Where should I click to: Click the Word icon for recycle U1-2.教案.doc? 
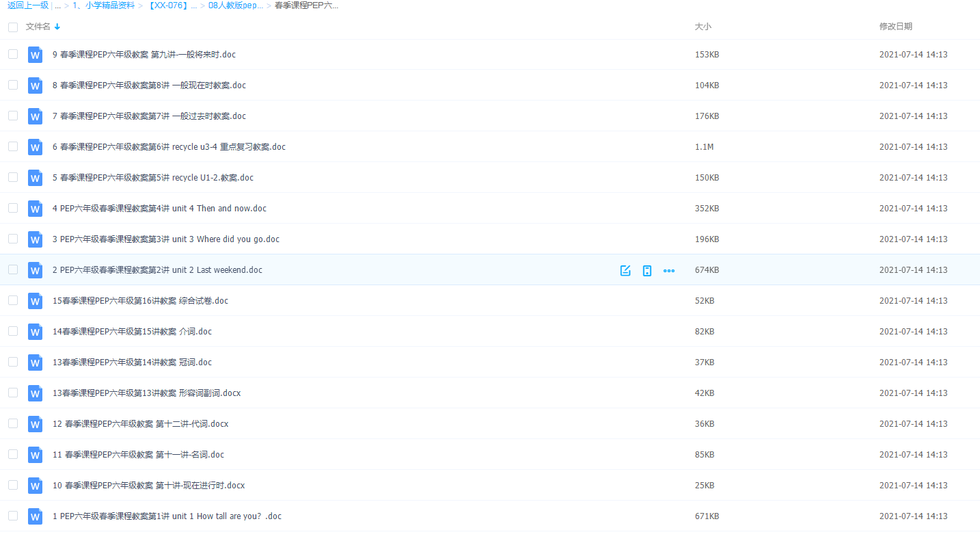(x=35, y=178)
